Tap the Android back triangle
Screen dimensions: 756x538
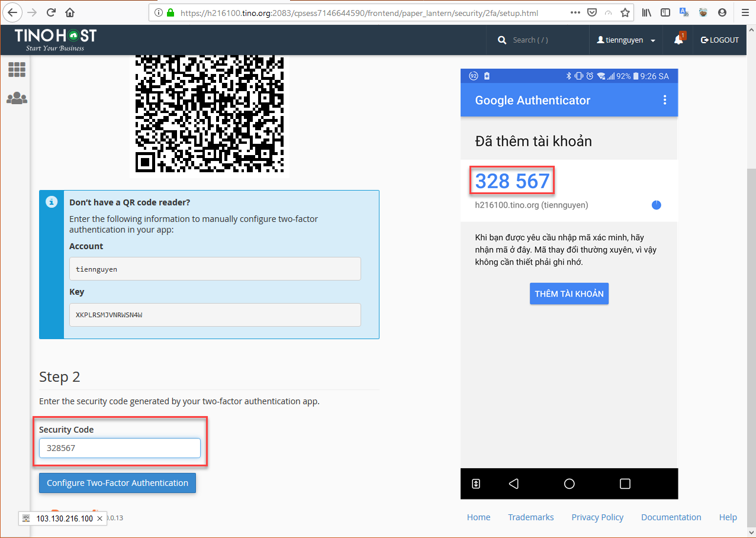514,484
